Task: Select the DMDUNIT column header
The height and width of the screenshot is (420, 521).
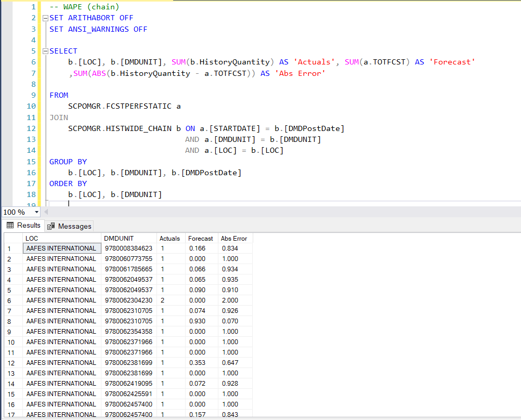Action: pyautogui.click(x=129, y=238)
